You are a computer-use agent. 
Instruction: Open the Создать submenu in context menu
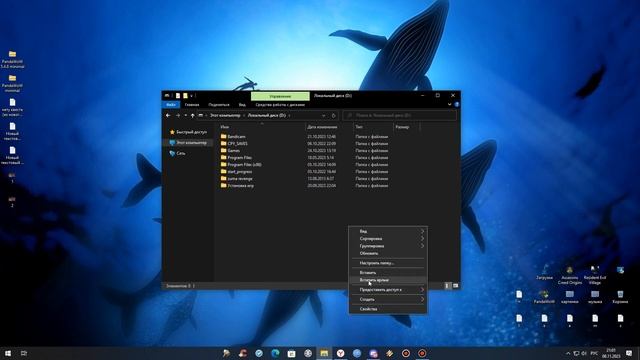(388, 300)
